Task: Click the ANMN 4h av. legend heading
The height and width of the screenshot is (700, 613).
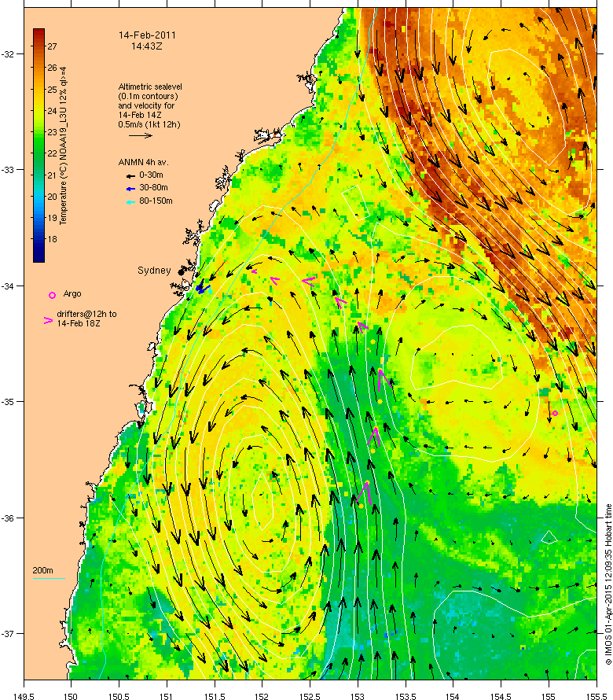Action: coord(143,162)
